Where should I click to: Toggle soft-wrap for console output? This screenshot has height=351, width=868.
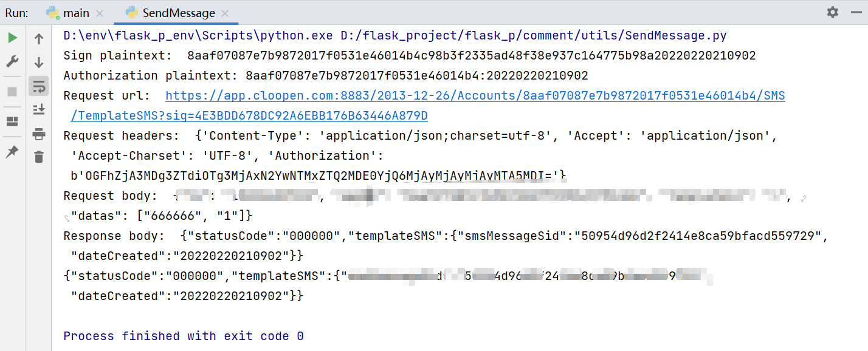39,86
